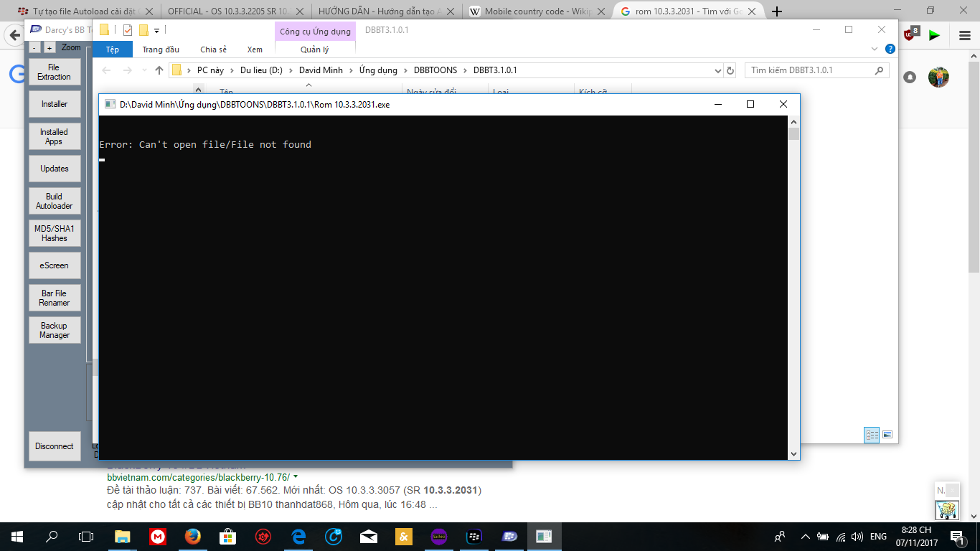Open File Extraction in Darcy's BB Tools
Viewport: 980px width, 551px height.
55,72
